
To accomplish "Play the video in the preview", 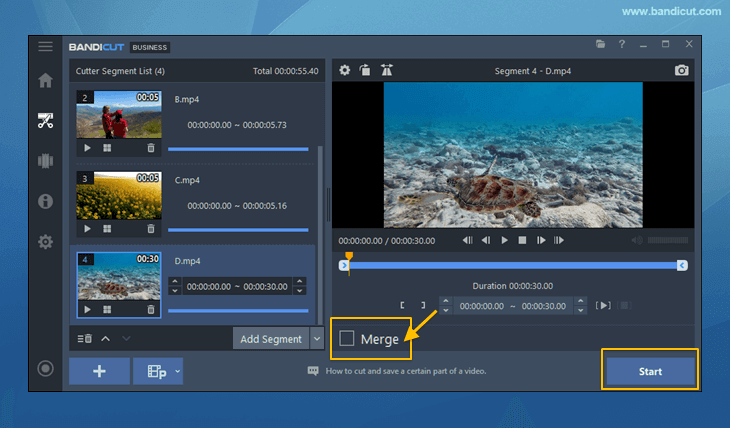I will [504, 240].
